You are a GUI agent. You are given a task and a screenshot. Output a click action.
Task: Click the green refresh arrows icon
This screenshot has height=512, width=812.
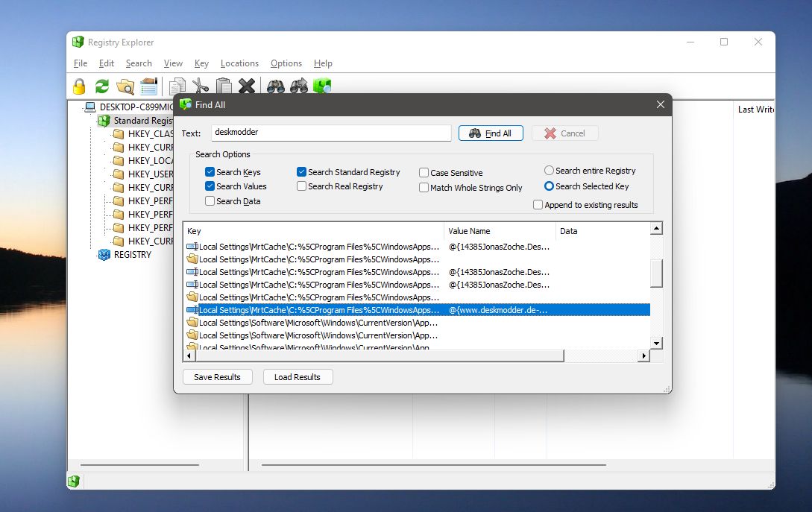102,86
